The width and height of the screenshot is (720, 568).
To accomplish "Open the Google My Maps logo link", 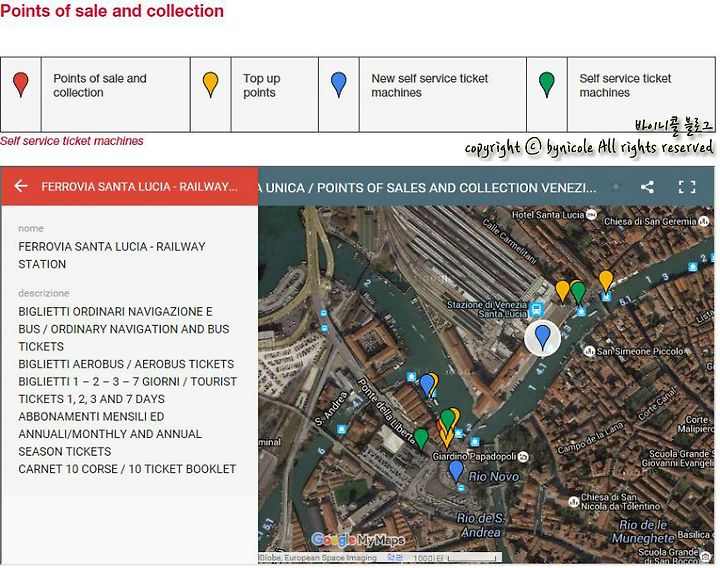I will (358, 540).
